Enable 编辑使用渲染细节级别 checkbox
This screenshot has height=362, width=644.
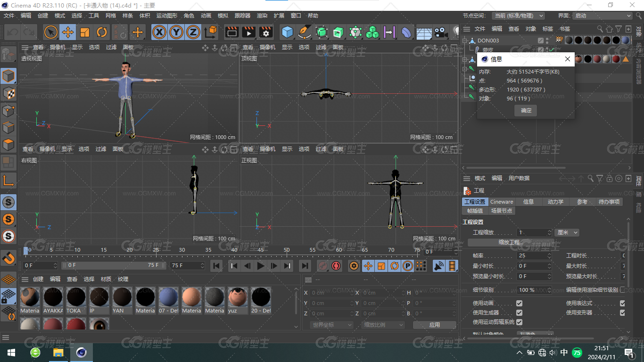pos(622,290)
